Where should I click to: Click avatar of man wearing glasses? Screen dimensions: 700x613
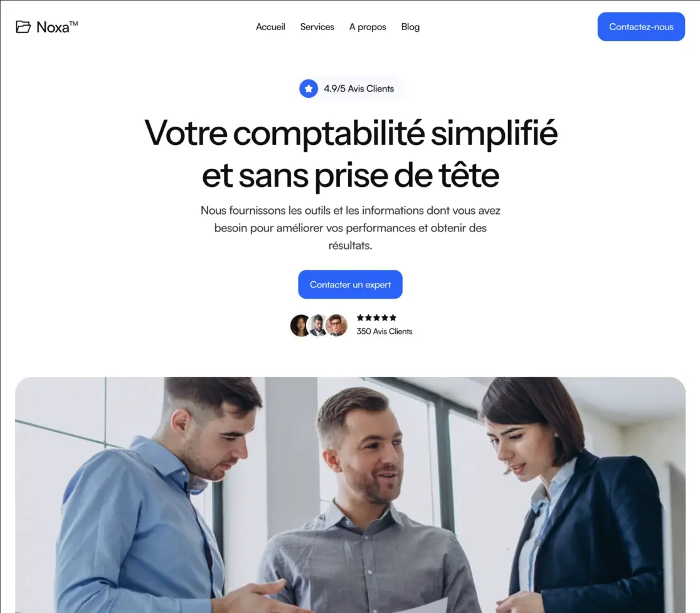point(337,325)
